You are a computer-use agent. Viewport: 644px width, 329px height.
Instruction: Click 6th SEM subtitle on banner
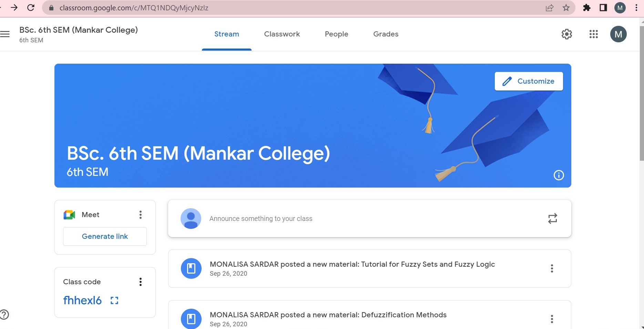(88, 172)
